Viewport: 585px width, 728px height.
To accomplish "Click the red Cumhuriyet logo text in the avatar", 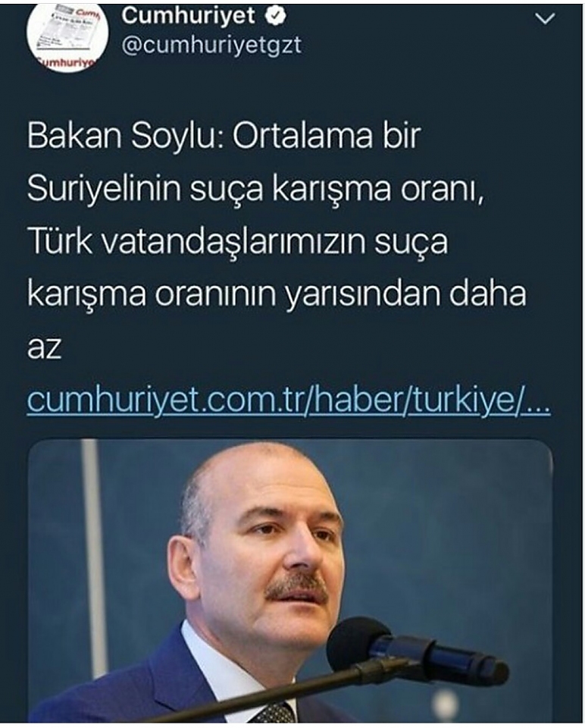I will pyautogui.click(x=65, y=61).
